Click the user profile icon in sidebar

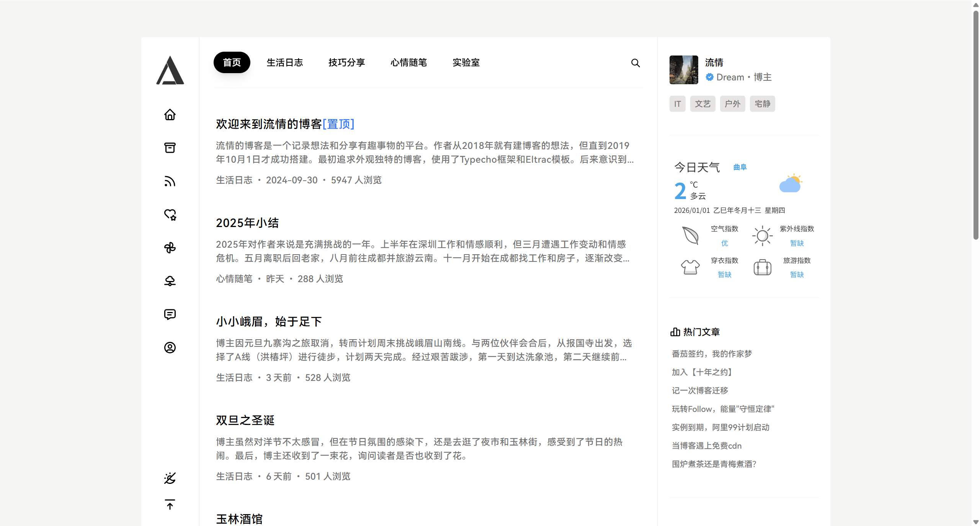coord(170,348)
